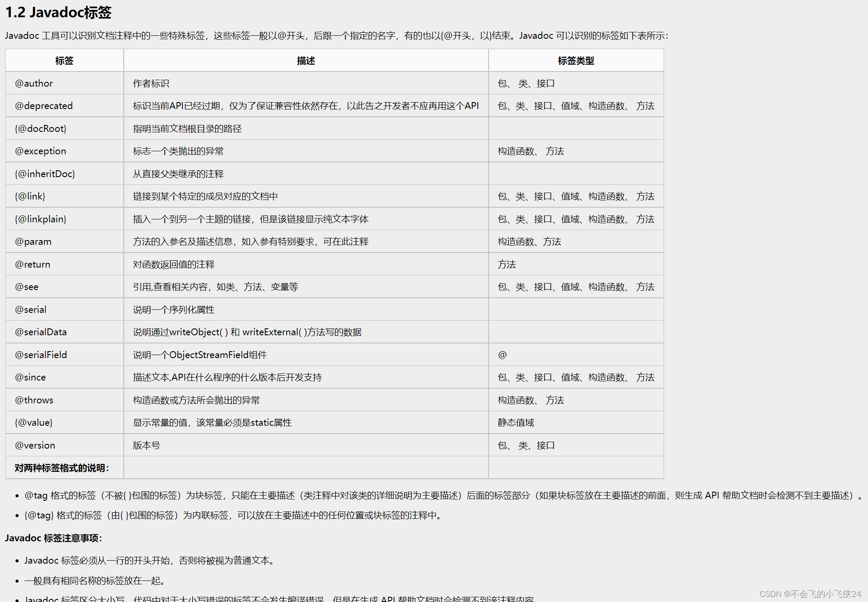Screen dimensions: 868x602
Task: Click the 1.2 Javadoc标签 heading
Action: point(58,12)
